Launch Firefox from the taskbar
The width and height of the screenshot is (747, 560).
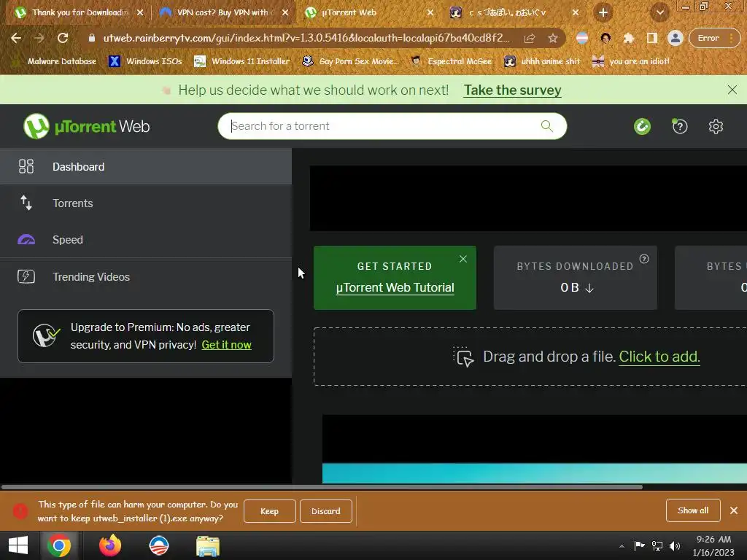110,545
